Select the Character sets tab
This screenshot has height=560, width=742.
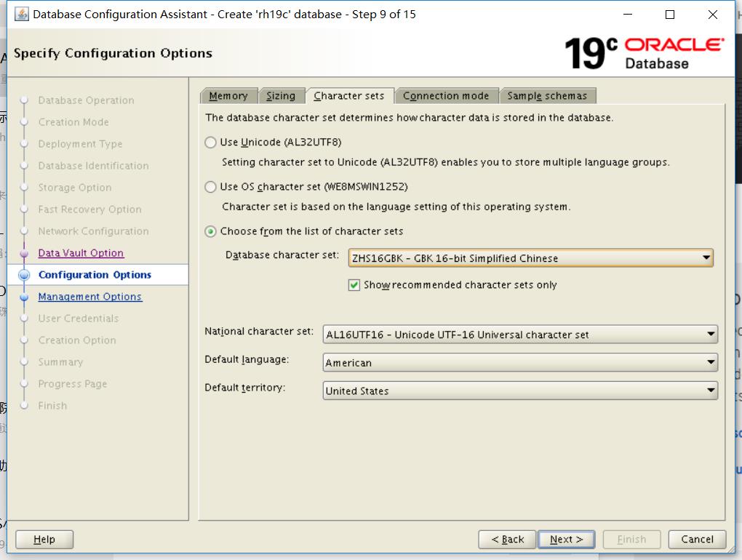(350, 95)
